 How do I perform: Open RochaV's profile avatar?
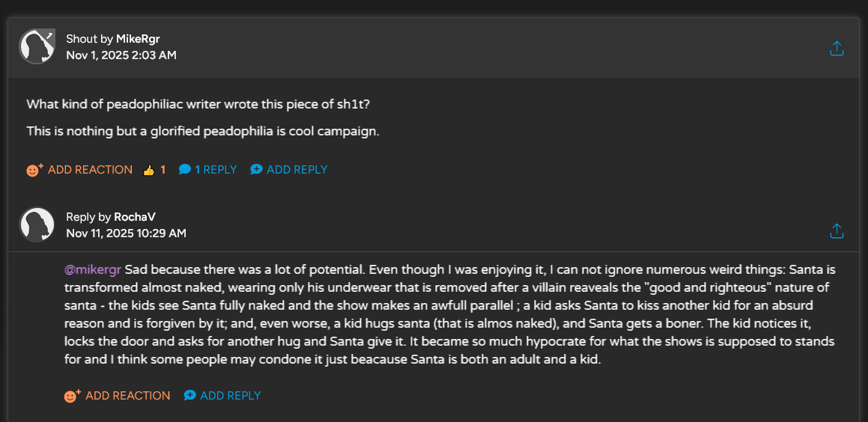coord(37,224)
